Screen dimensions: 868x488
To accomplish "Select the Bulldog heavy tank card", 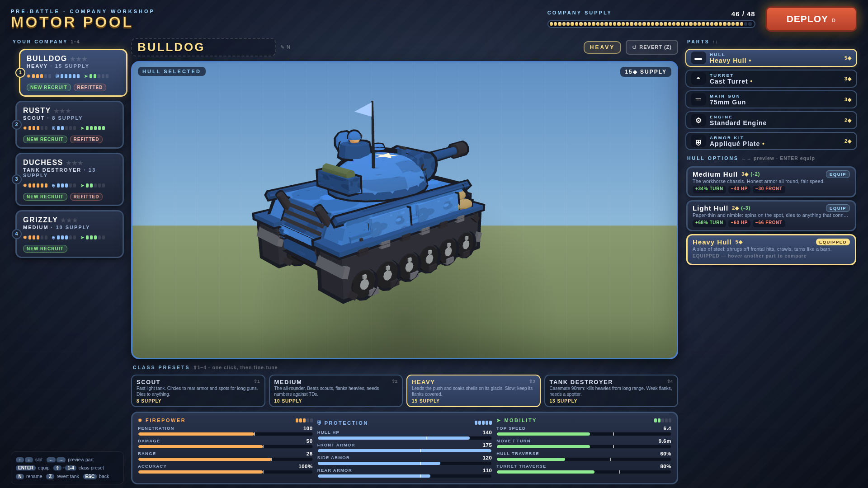I will (x=73, y=73).
